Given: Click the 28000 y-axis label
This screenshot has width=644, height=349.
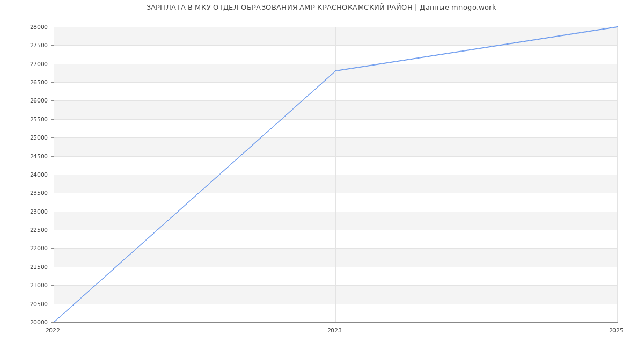Looking at the screenshot, I should pyautogui.click(x=39, y=27).
